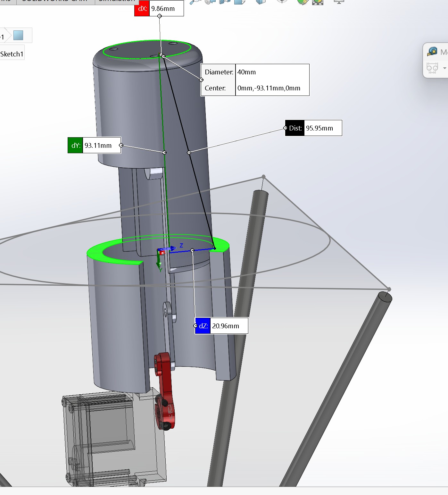Open the View Orientation cube icon
This screenshot has width=448, height=495.
coord(239,2)
